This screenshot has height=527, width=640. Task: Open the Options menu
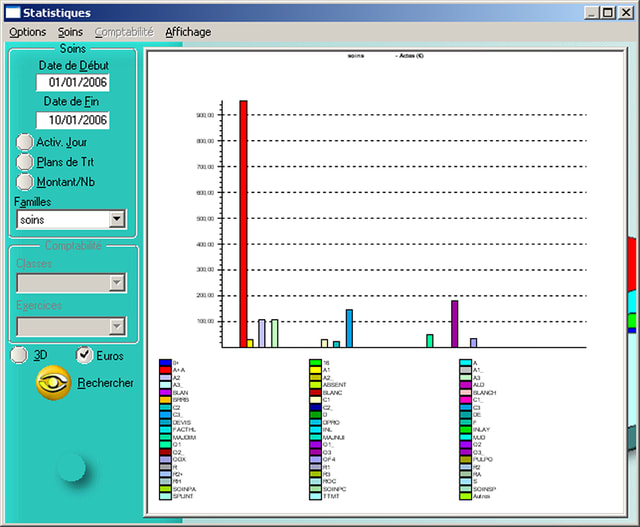tap(28, 32)
